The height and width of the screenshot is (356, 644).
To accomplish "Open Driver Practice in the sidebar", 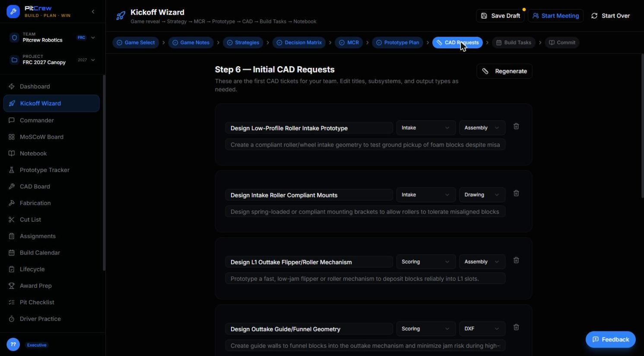I will point(51,319).
